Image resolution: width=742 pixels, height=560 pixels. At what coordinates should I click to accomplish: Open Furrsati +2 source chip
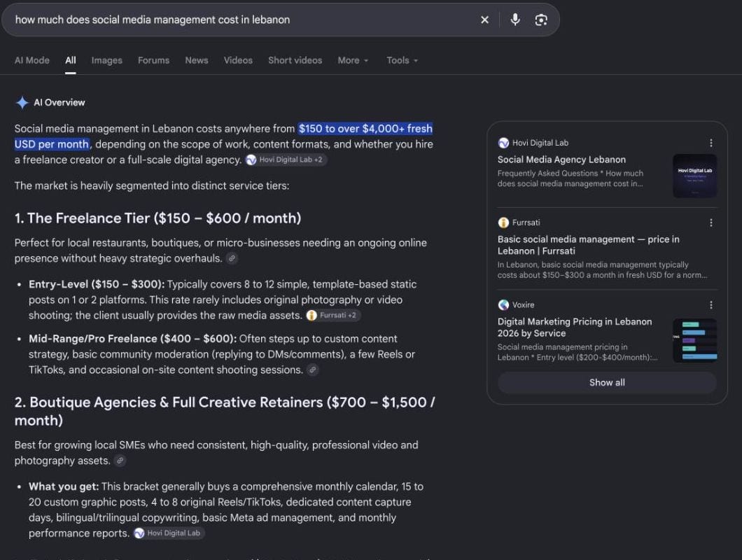(332, 315)
